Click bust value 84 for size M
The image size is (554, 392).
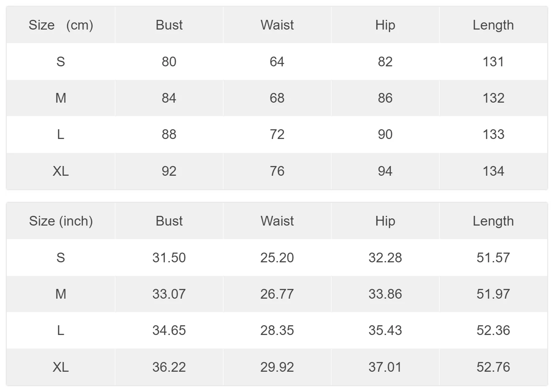coord(169,98)
